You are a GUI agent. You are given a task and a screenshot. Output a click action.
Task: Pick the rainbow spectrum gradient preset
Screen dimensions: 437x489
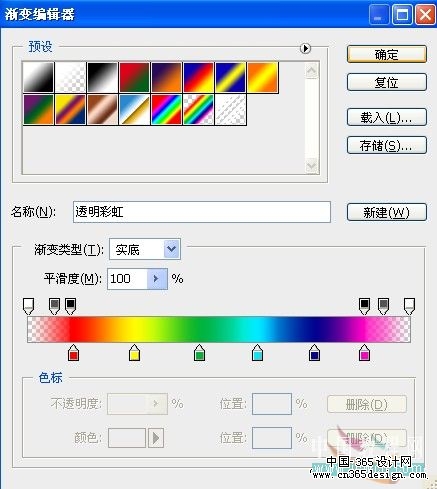point(166,109)
